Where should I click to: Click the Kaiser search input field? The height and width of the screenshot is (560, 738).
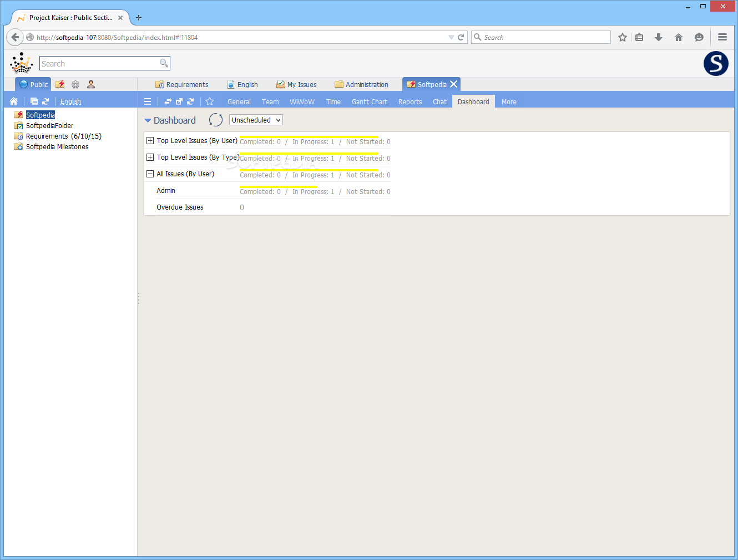point(100,63)
